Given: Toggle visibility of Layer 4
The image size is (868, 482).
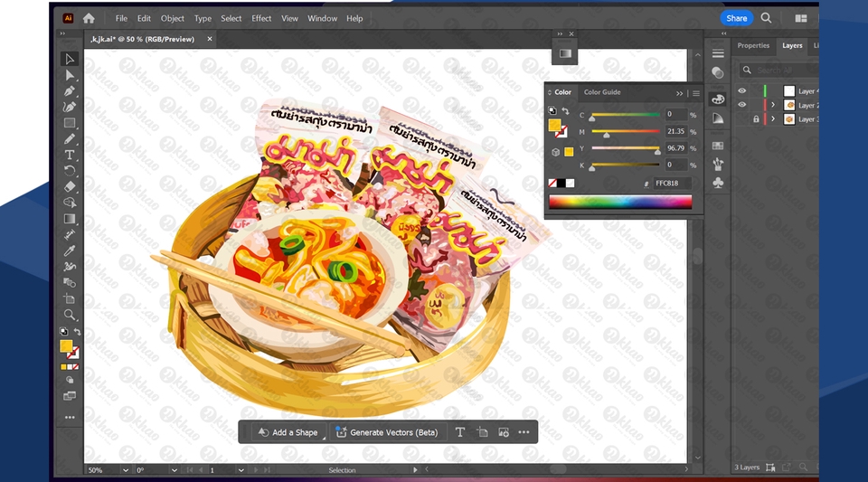Looking at the screenshot, I should click(741, 90).
